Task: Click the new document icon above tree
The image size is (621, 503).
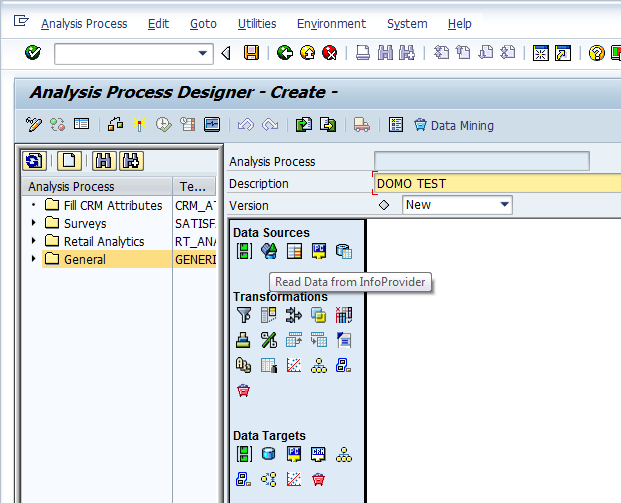Action: 68,160
